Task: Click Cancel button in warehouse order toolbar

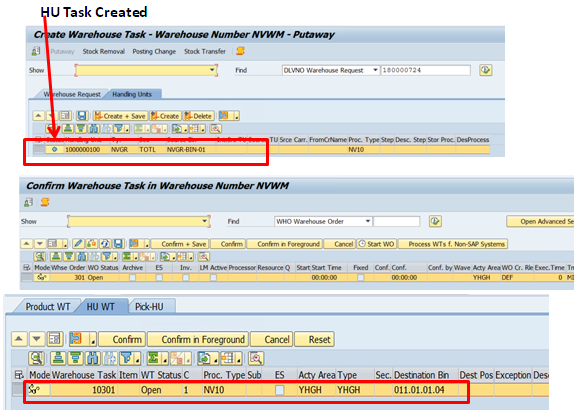Action: [340, 244]
